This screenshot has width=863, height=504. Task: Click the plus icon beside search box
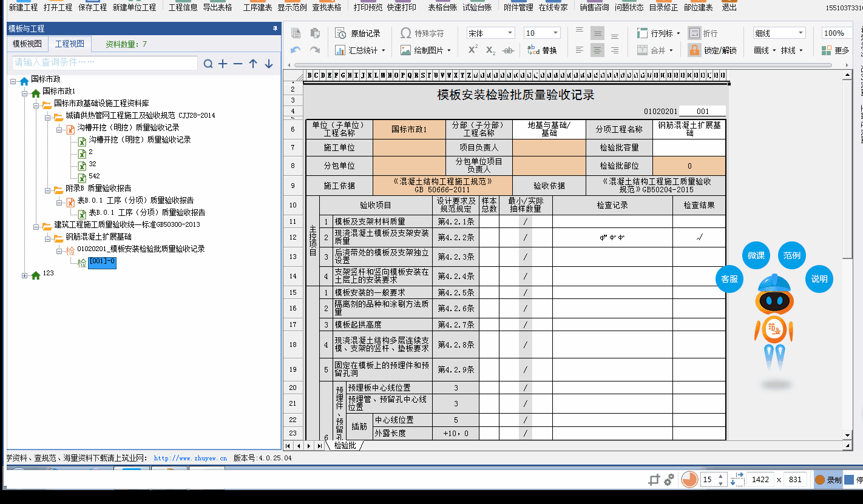click(x=223, y=64)
